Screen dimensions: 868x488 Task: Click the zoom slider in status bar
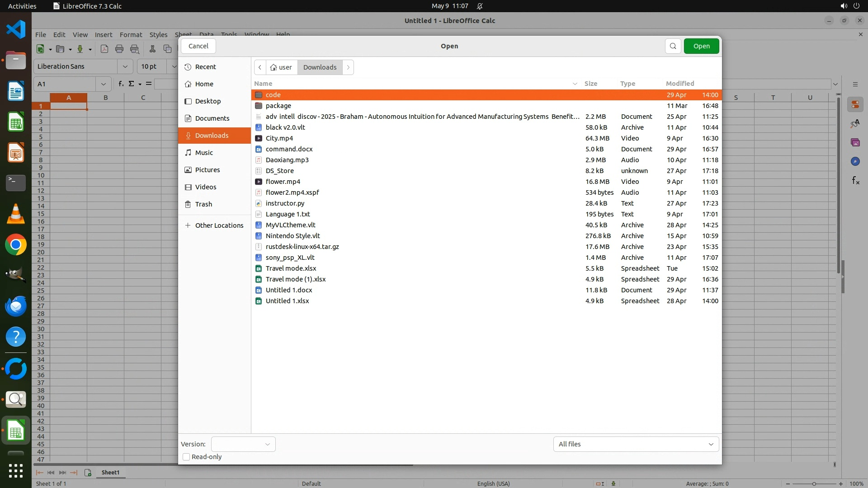814,483
